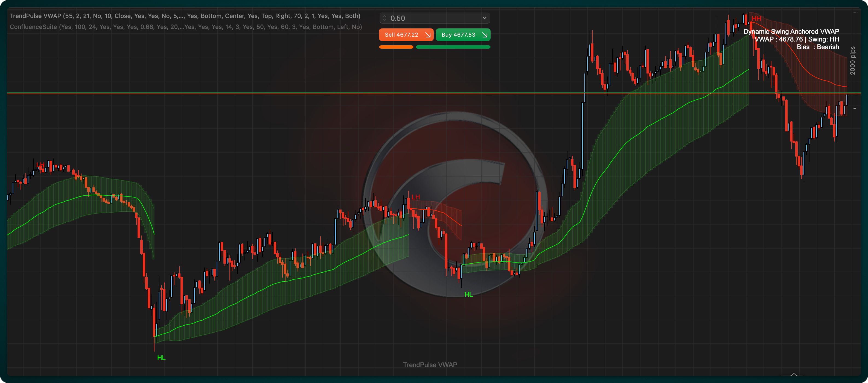Click the green horizontal VWAP price line
The height and width of the screenshot is (383, 868).
[236, 92]
